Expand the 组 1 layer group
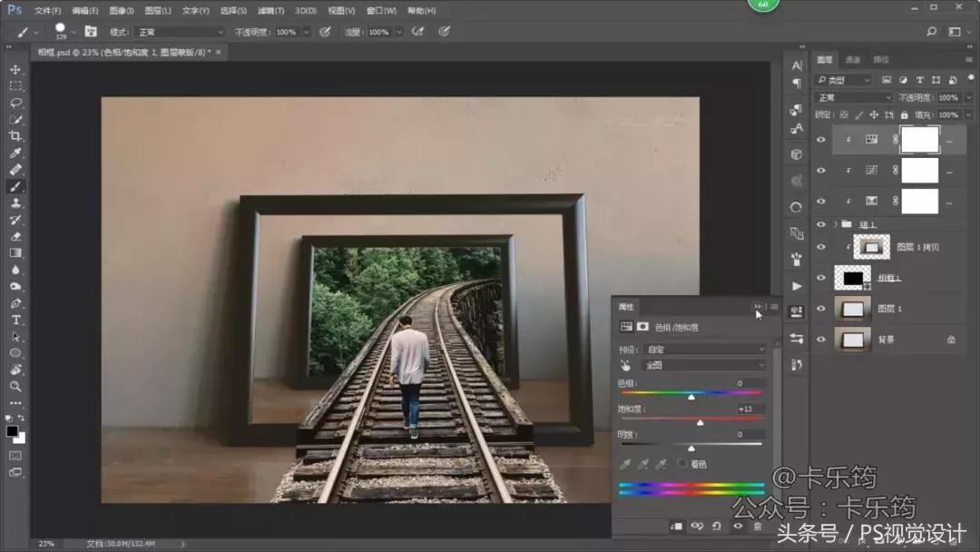 [835, 223]
